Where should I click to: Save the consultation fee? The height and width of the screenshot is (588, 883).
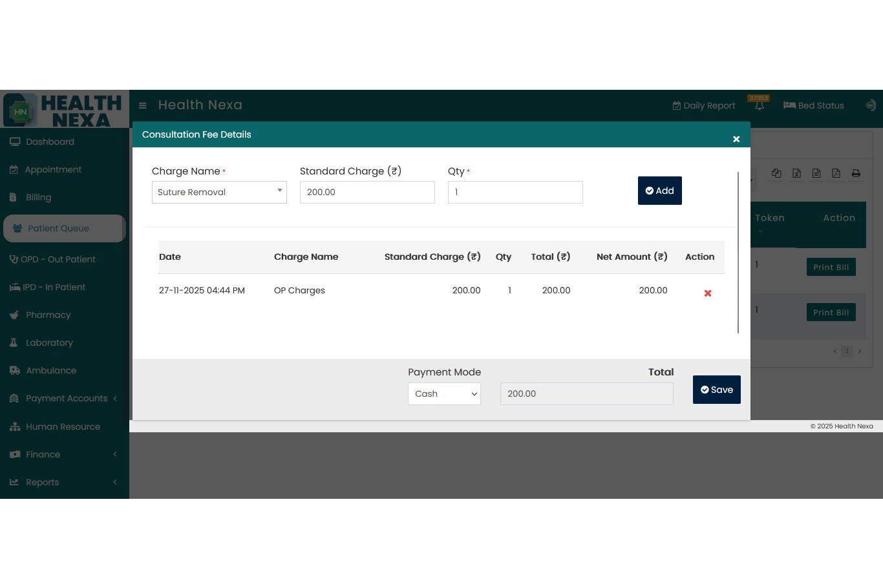pos(716,390)
